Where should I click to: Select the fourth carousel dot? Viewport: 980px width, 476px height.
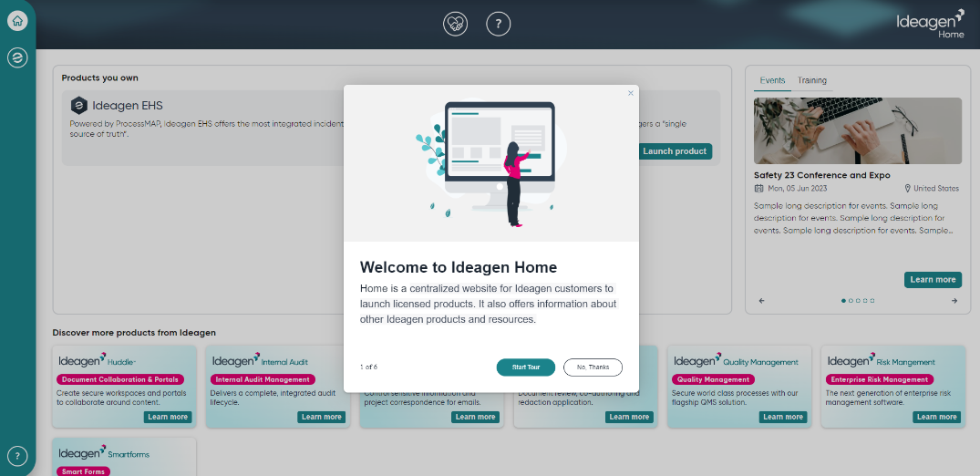(x=865, y=301)
